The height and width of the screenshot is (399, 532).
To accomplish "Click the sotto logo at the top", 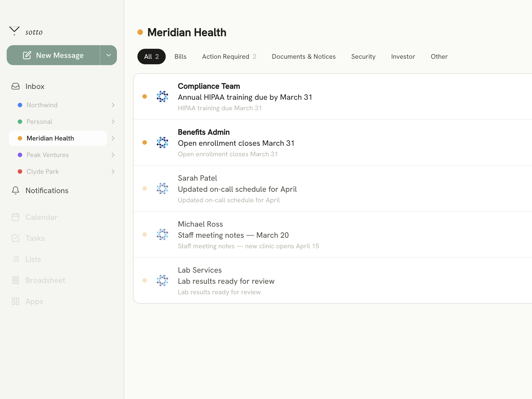I will pos(26,31).
